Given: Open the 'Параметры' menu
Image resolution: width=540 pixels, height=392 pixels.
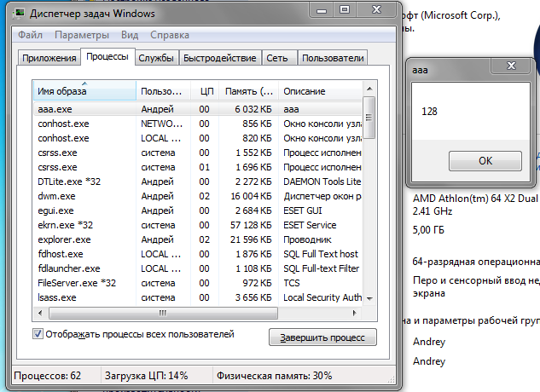Looking at the screenshot, I should click(x=82, y=35).
